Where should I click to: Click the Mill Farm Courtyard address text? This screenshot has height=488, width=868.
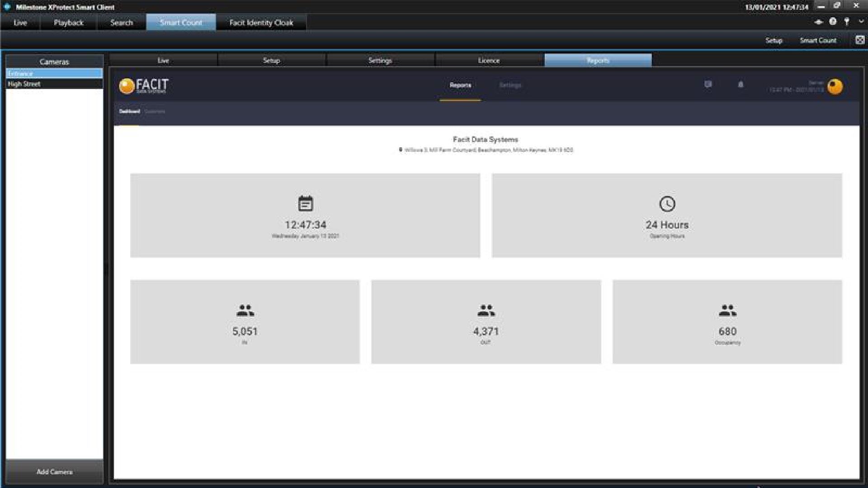tap(489, 150)
